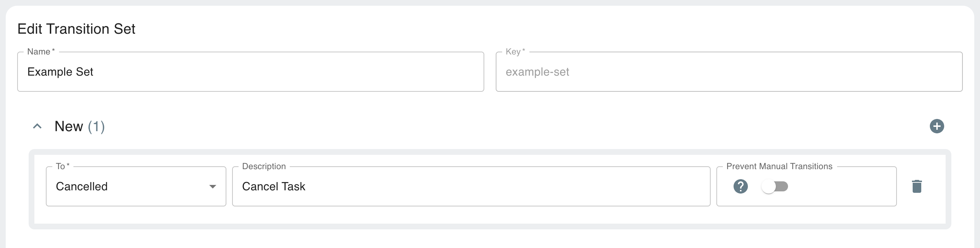Screen dimensions: 980x248
Task: Open the Prevent Manual Transitions help tooltip
Action: (740, 186)
